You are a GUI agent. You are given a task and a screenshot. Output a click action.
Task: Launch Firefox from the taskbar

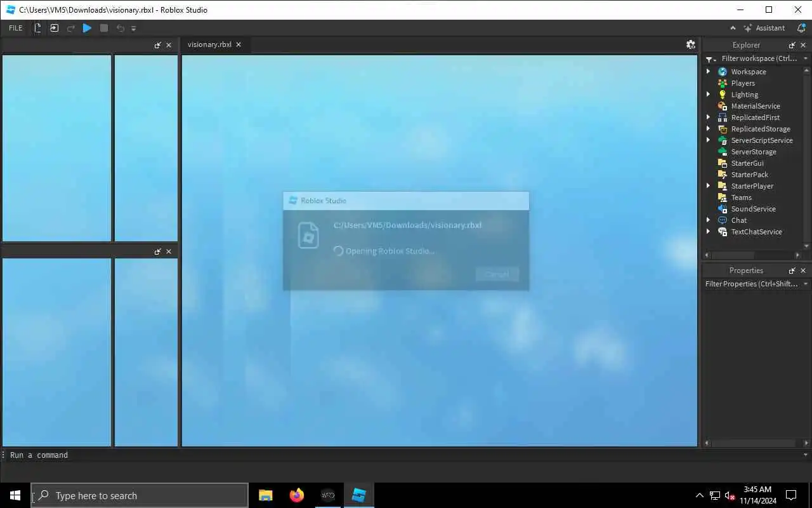296,495
